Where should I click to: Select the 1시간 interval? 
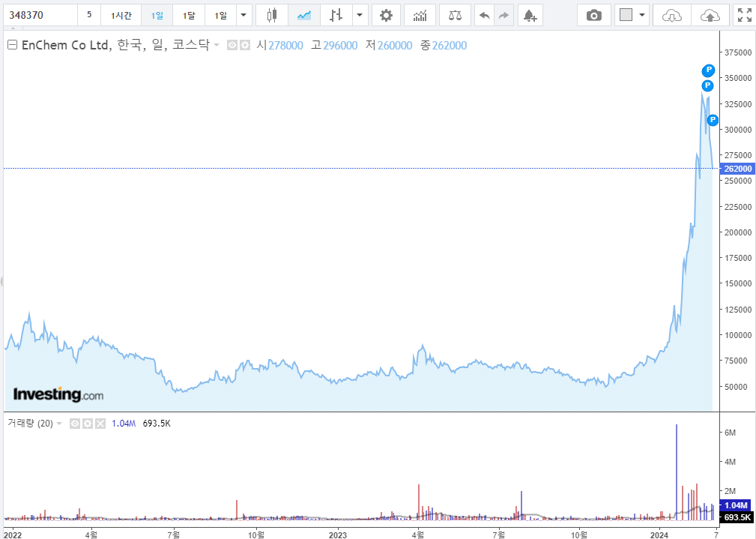coord(121,15)
